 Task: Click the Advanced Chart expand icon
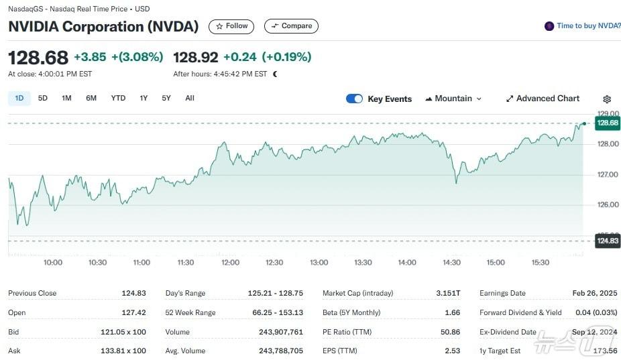point(510,99)
